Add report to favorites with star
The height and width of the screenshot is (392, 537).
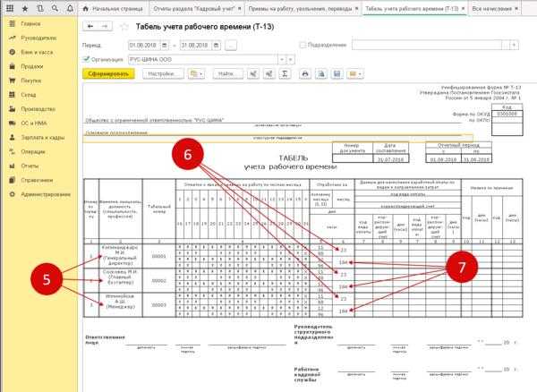tap(124, 27)
